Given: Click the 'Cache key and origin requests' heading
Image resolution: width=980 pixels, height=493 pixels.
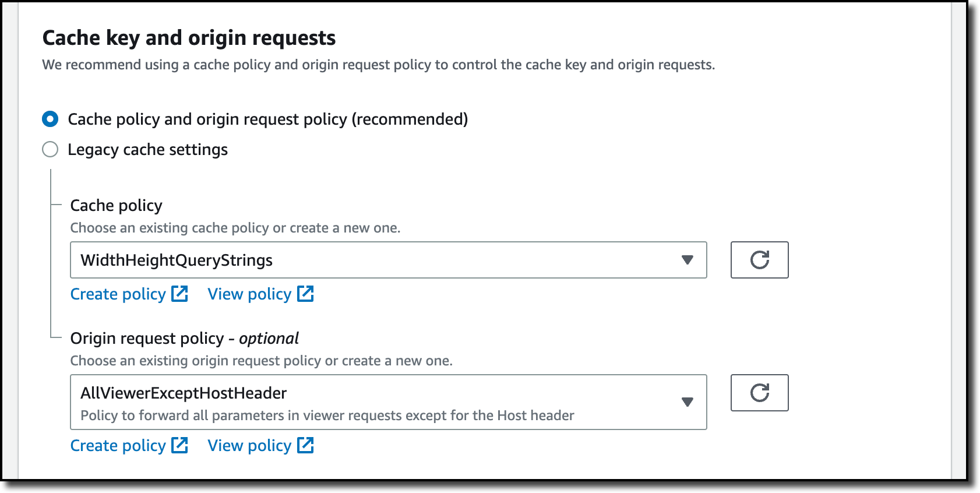Looking at the screenshot, I should 189,38.
